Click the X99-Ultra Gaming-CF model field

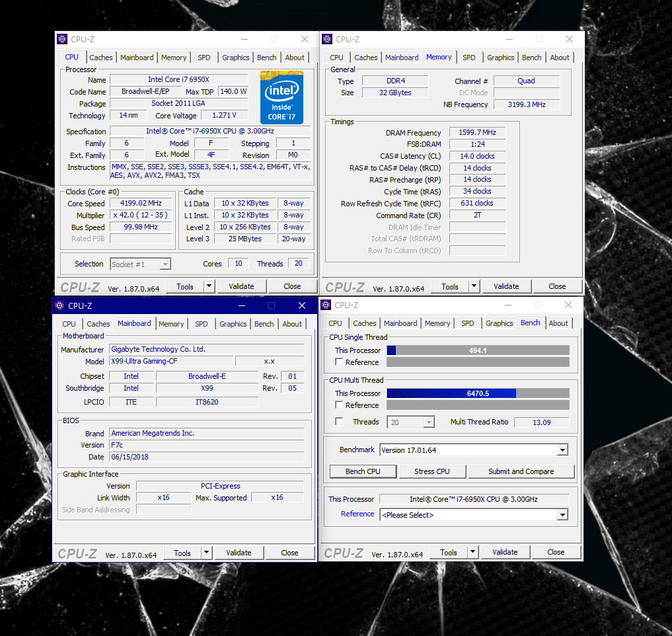tap(171, 361)
